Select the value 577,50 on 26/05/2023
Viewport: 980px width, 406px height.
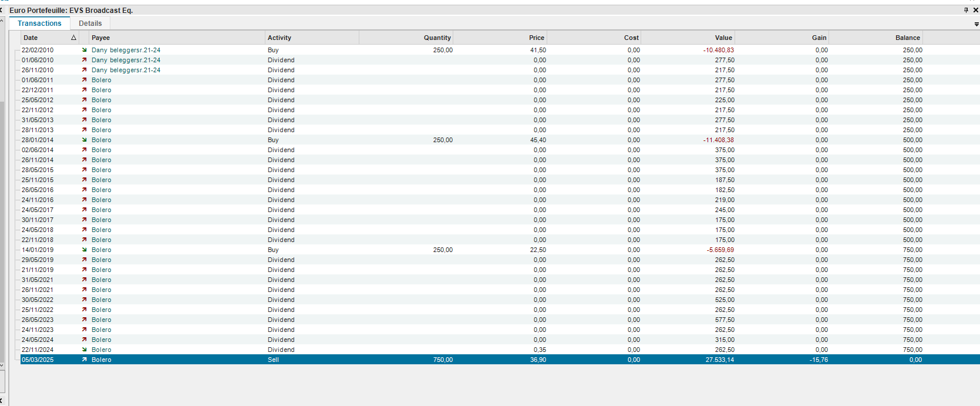[x=725, y=320]
